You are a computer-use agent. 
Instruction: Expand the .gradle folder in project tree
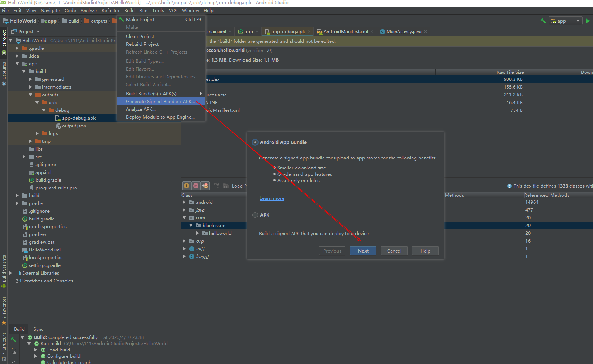click(17, 48)
